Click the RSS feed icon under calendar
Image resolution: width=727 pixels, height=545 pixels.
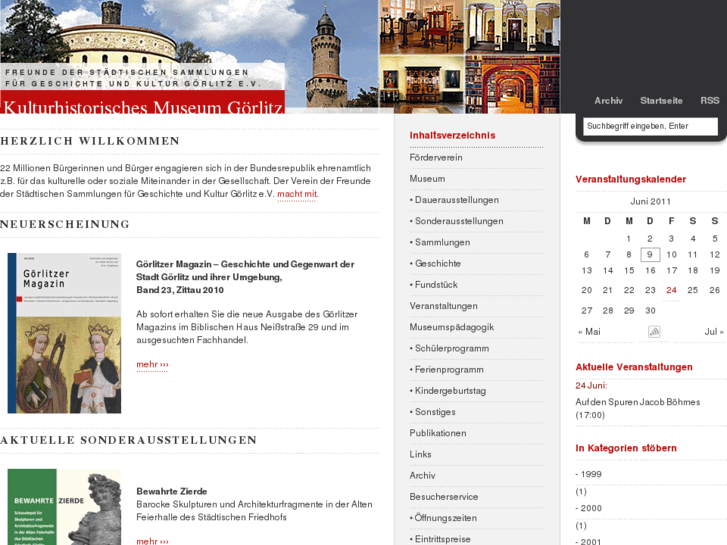point(654,332)
